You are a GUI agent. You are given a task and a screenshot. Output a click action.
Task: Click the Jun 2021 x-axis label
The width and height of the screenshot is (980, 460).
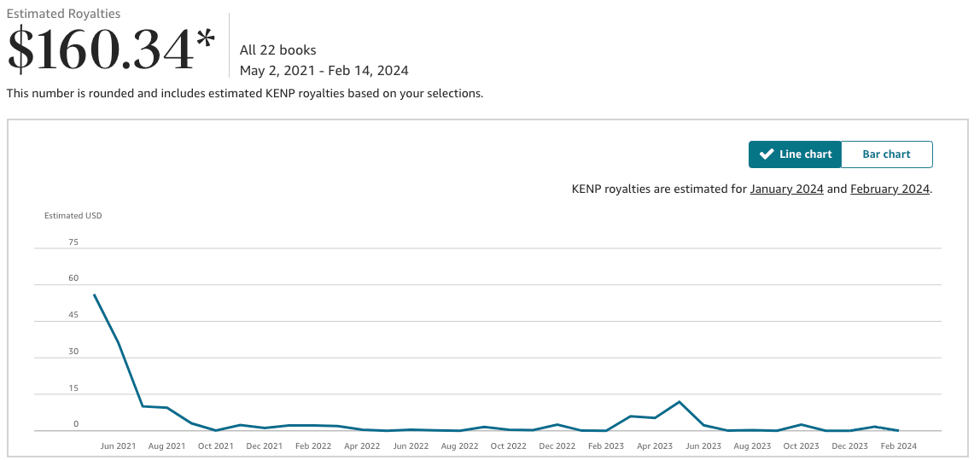point(118,446)
